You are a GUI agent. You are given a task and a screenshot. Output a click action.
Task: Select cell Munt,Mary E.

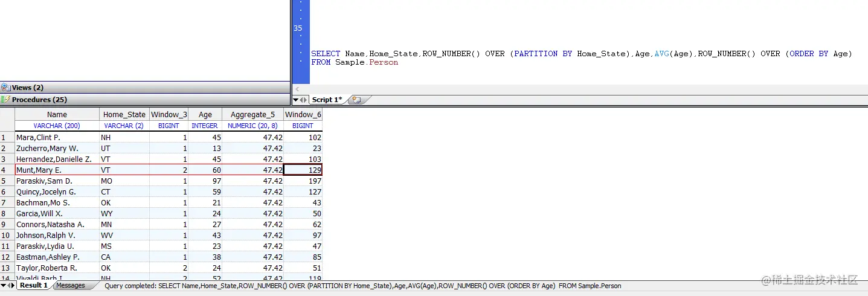click(57, 170)
